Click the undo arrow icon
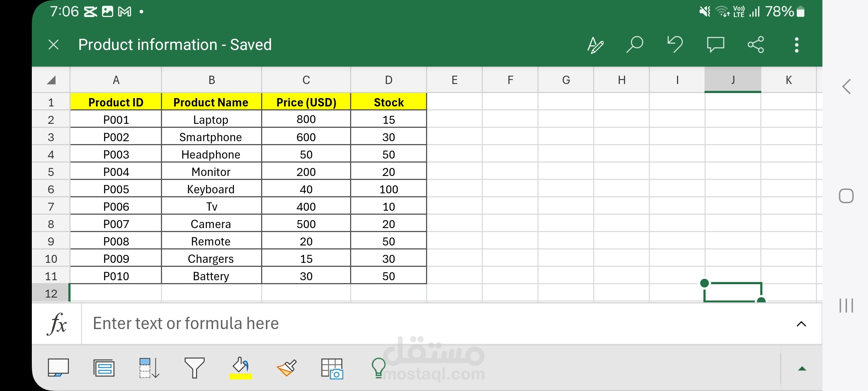868x391 pixels. [x=675, y=45]
